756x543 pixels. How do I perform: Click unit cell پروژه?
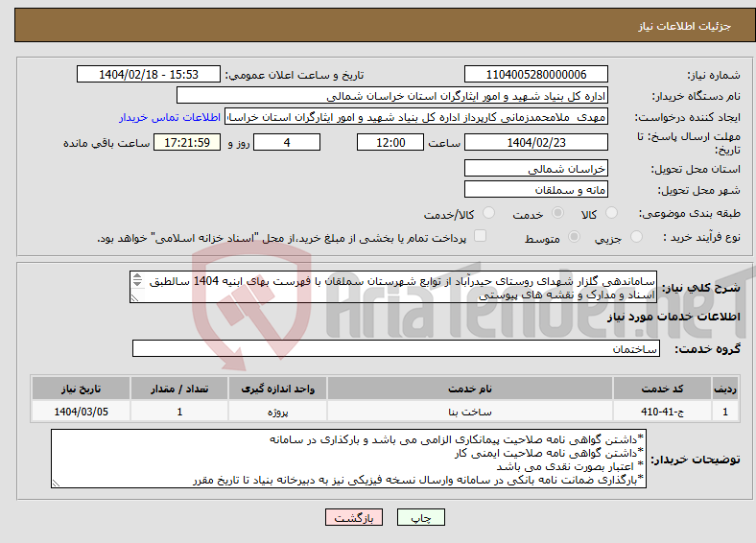click(277, 412)
